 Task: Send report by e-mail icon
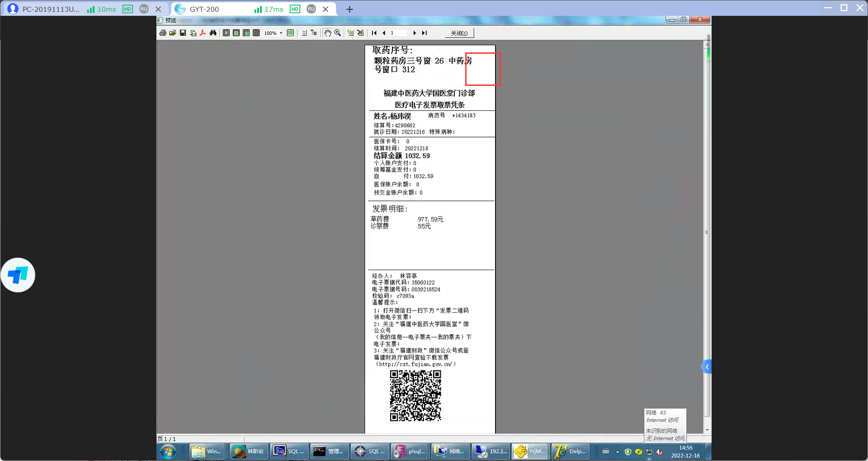(193, 33)
